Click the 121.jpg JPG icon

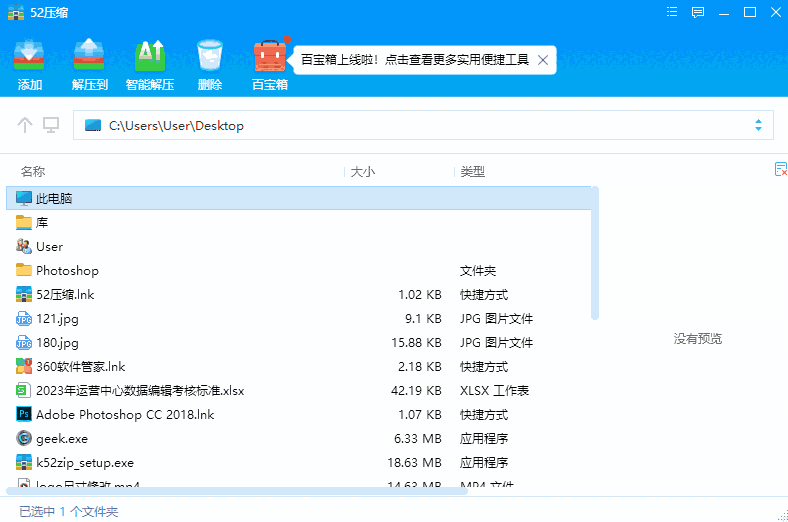(x=24, y=319)
